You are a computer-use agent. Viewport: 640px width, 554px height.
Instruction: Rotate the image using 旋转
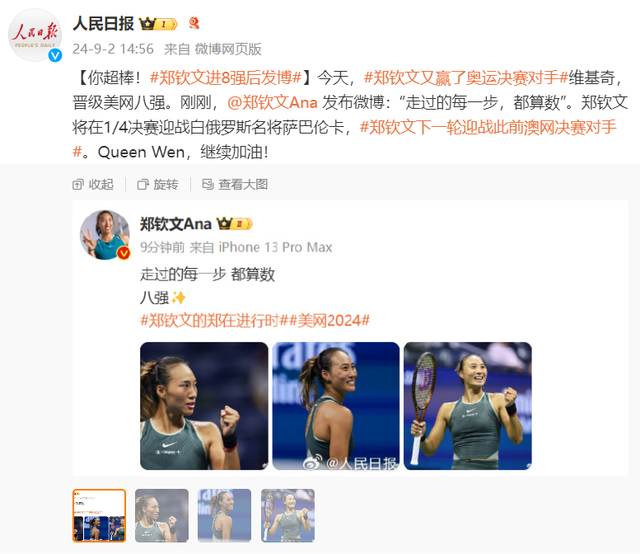coord(158,185)
